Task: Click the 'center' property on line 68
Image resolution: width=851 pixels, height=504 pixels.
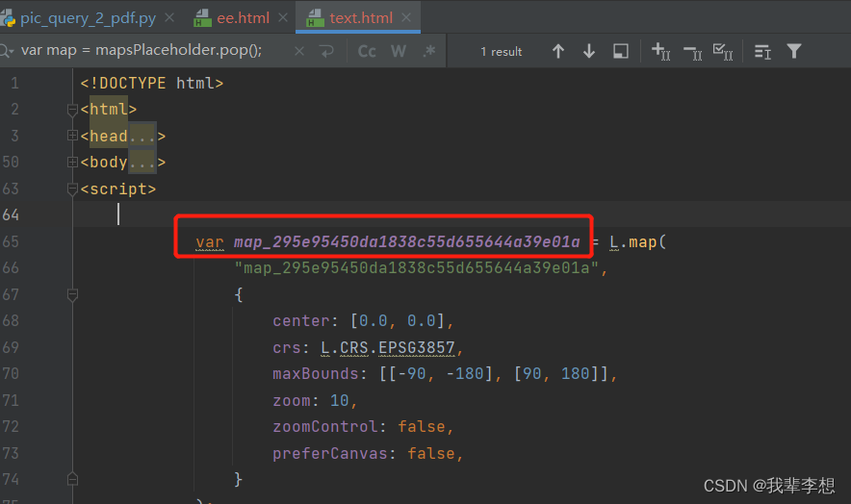Action: point(301,321)
